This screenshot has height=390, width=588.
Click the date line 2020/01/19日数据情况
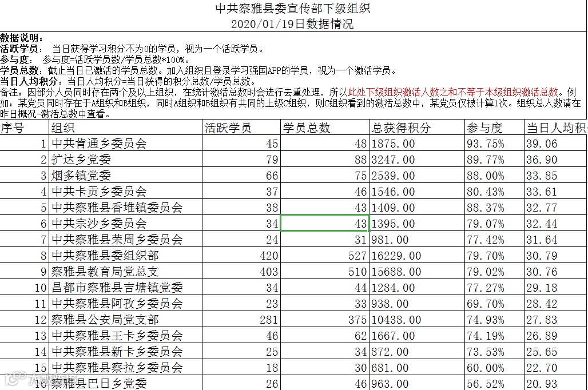(x=292, y=24)
